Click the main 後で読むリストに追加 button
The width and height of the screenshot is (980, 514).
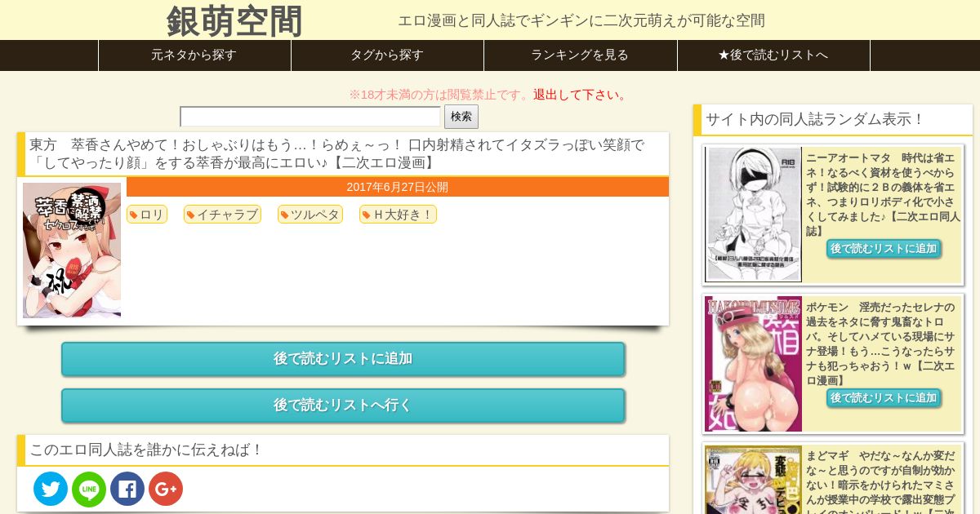click(x=343, y=359)
